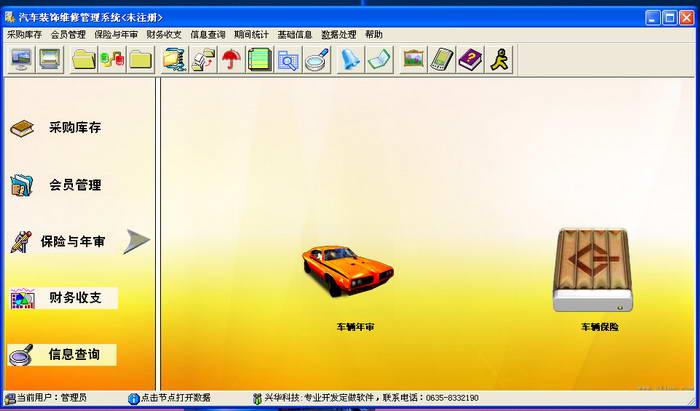Click the green-red connected nodes toolbar icon
This screenshot has width=700, height=411.
[x=112, y=59]
